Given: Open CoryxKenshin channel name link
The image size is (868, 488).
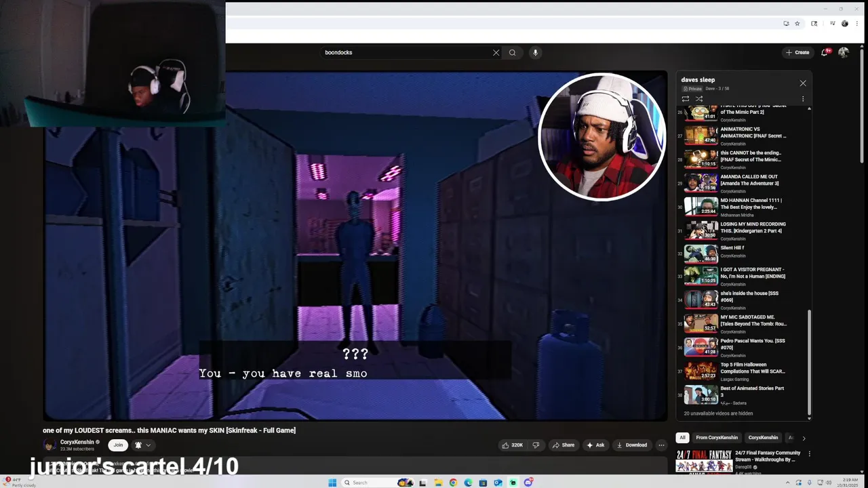Looking at the screenshot, I should 77,442.
